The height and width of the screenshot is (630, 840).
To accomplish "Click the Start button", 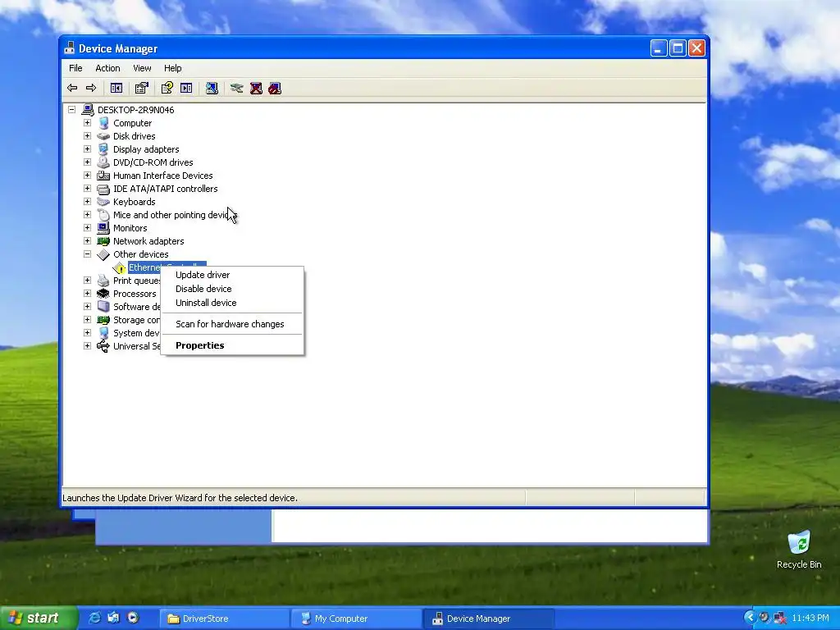I will [39, 619].
